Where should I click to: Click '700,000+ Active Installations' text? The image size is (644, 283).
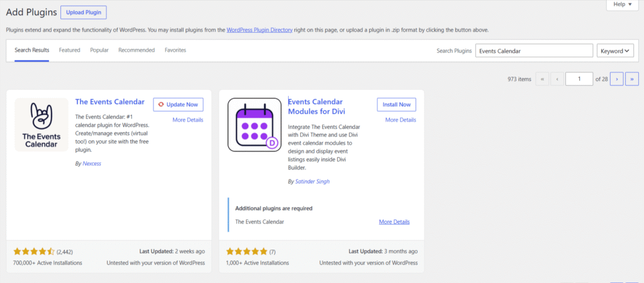[x=48, y=263]
